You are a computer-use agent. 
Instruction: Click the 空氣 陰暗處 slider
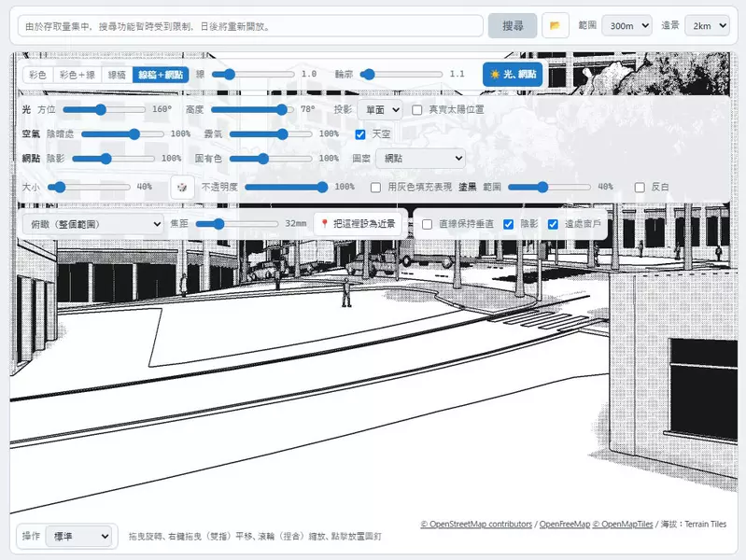[122, 134]
